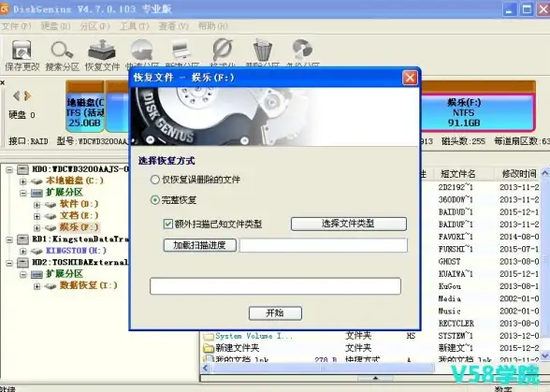Click the empty progress bar above 开始

click(x=275, y=286)
